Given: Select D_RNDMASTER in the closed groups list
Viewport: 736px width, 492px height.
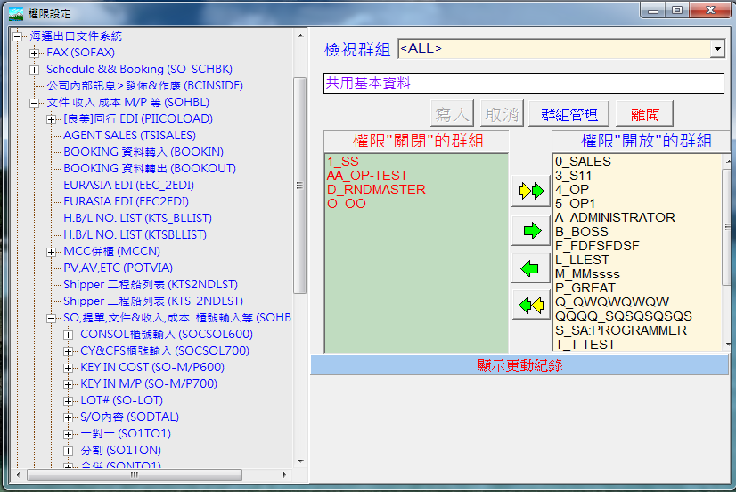Looking at the screenshot, I should (376, 190).
